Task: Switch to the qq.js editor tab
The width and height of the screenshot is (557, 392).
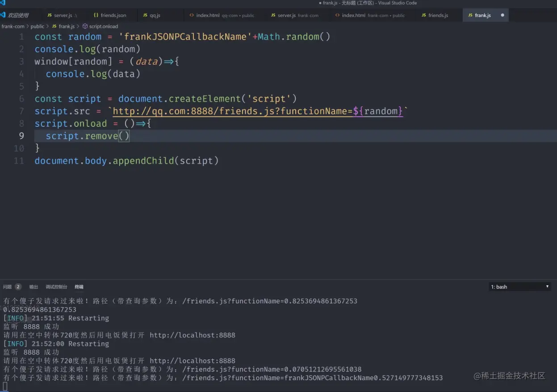Action: click(154, 15)
